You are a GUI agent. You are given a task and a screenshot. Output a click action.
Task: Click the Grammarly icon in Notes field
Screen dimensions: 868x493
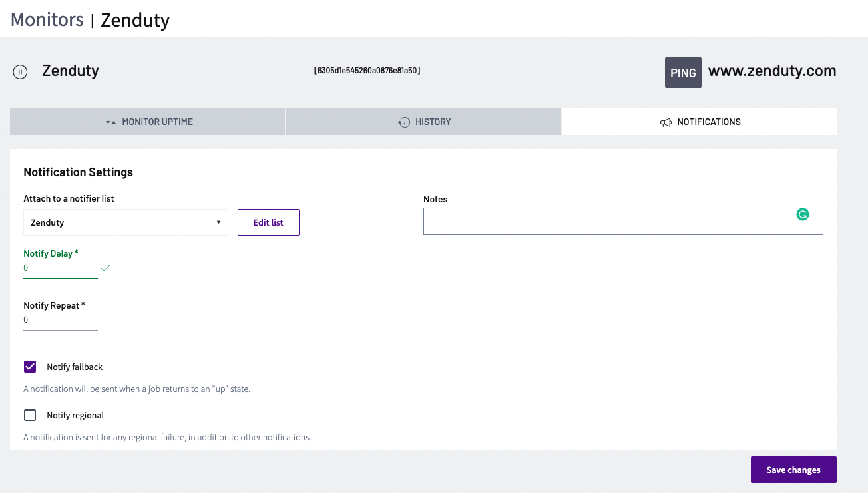pyautogui.click(x=803, y=214)
